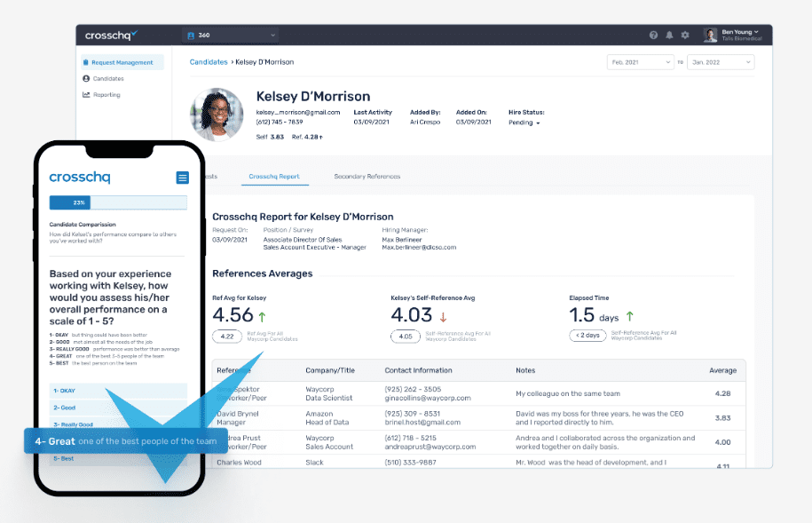Viewport: 812px width, 523px height.
Task: Click the Max.berlineer@dlcso.com email
Action: [x=419, y=247]
